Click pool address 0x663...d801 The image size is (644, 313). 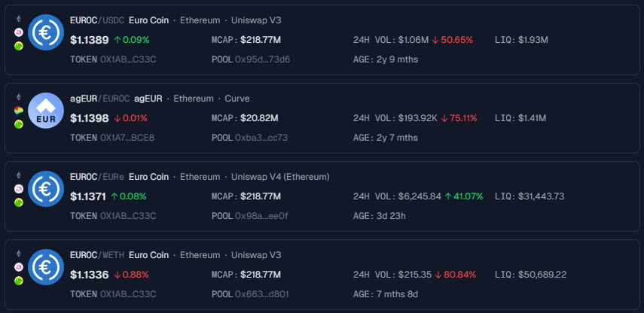[x=262, y=294]
